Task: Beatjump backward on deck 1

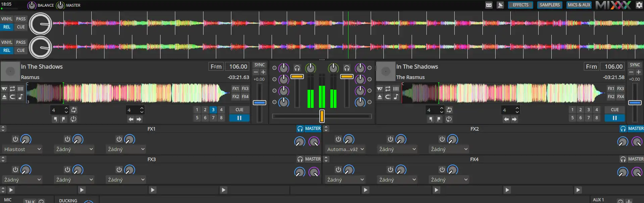Action: coord(131,119)
